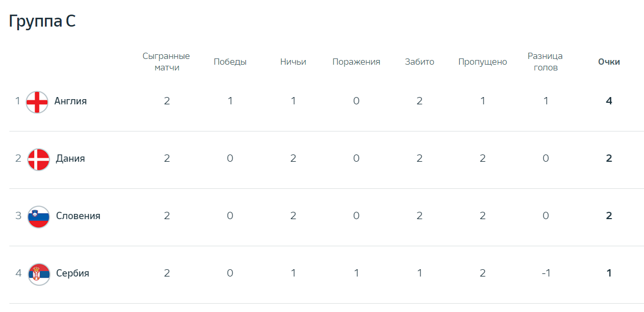Click the Serbia flag icon
The image size is (644, 312).
[39, 274]
